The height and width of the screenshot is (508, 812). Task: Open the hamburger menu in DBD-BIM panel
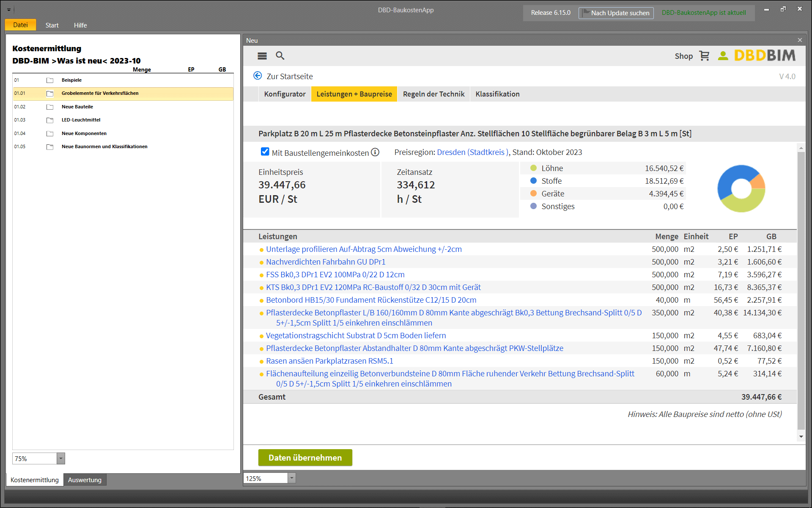pyautogui.click(x=262, y=56)
